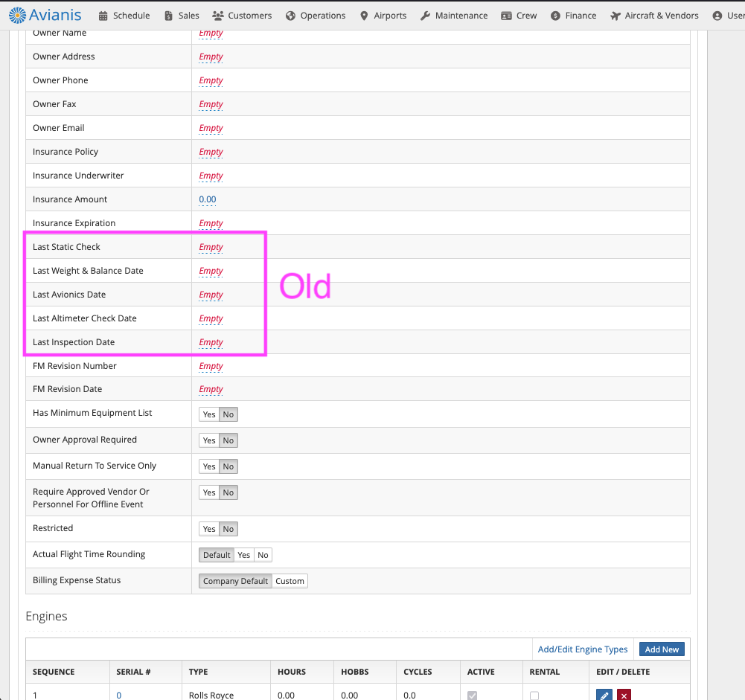Screen dimensions: 745x700
Task: Set Has Minimum Equipment List to Yes
Action: click(209, 414)
